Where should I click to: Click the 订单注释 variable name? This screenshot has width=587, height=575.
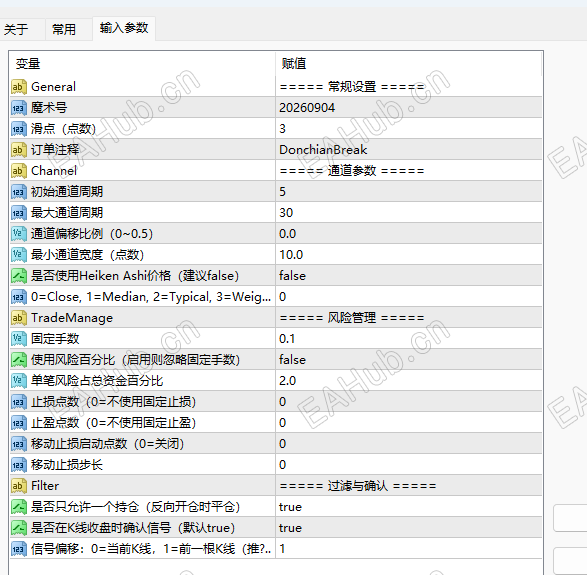pos(55,150)
